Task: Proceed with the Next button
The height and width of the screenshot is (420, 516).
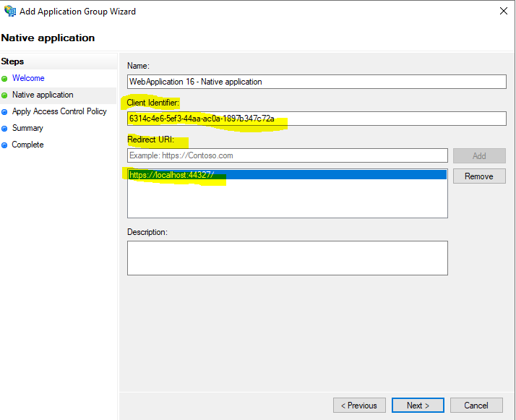Action: [418, 406]
